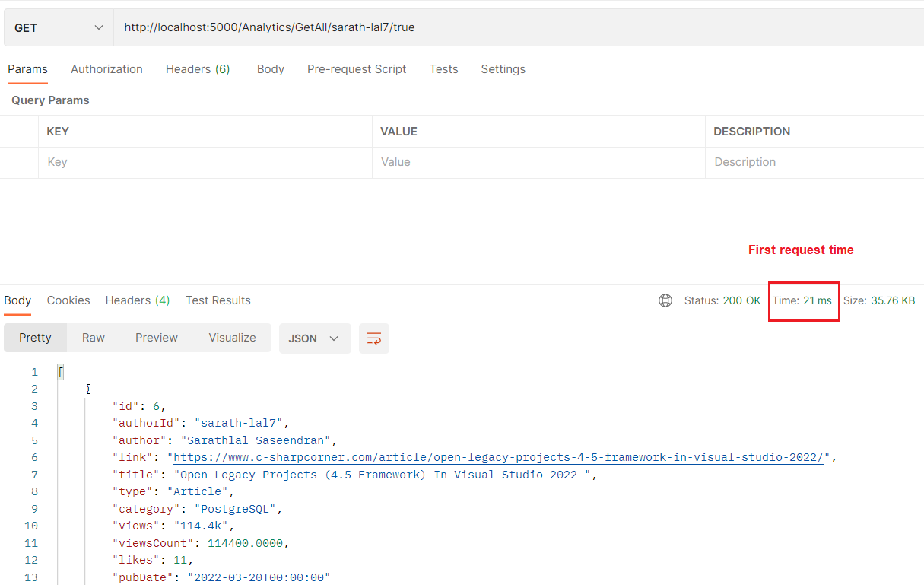
Task: Open the Test Results tab
Action: tap(218, 300)
